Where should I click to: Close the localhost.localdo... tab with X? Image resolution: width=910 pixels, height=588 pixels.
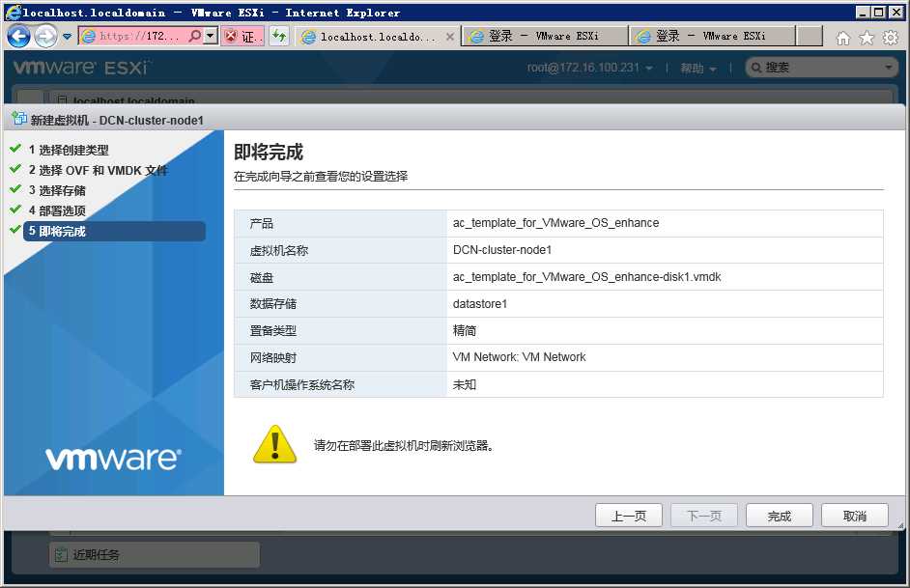[450, 37]
